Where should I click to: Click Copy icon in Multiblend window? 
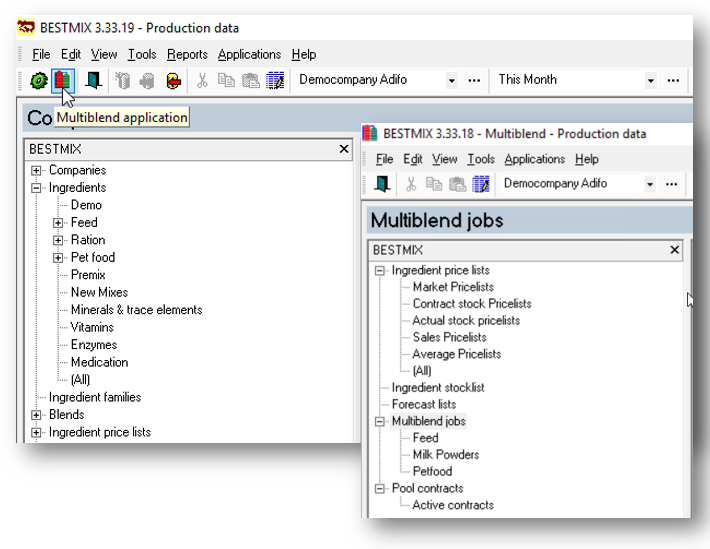(434, 184)
